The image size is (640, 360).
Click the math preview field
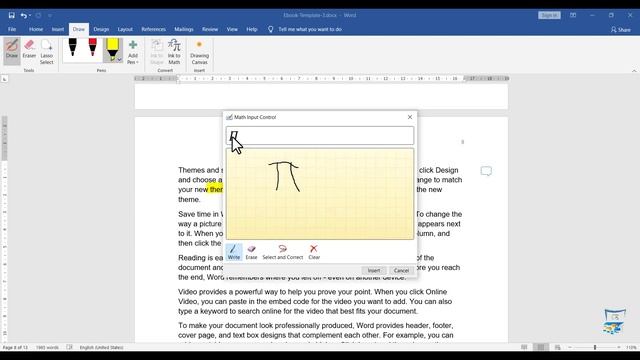(x=320, y=136)
